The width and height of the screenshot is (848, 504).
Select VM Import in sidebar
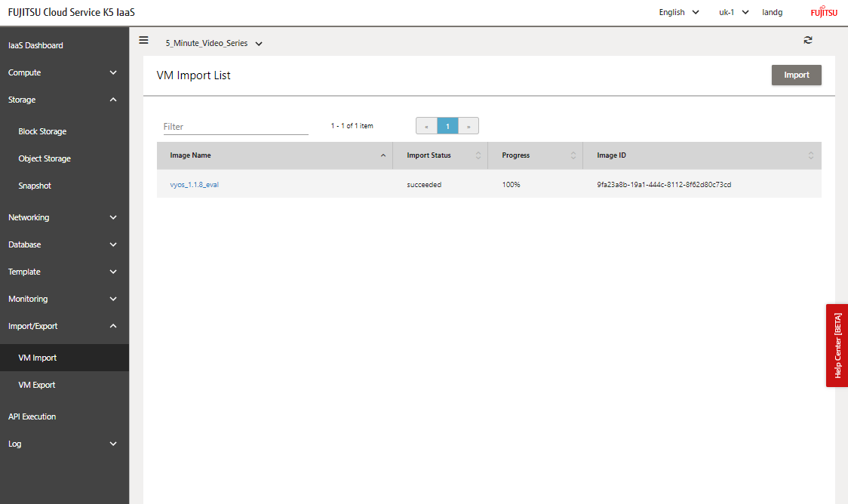[64, 358]
